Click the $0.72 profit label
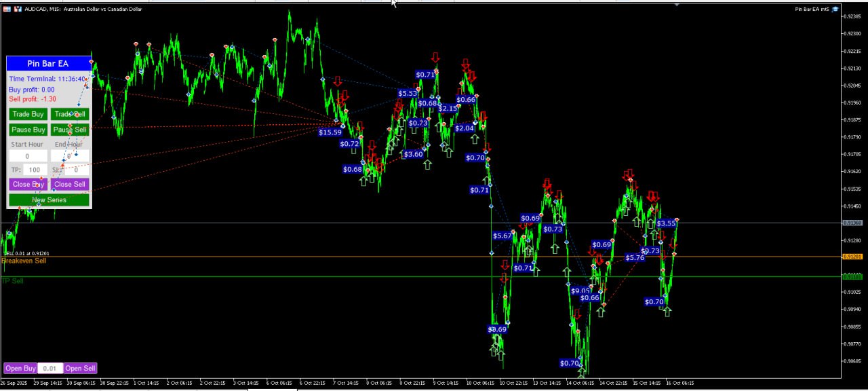868x391 pixels. coord(349,144)
